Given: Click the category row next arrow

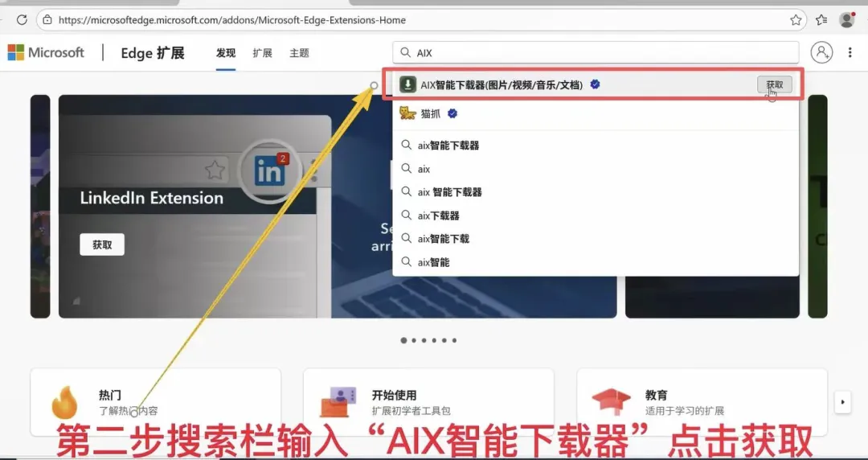Looking at the screenshot, I should click(x=842, y=402).
